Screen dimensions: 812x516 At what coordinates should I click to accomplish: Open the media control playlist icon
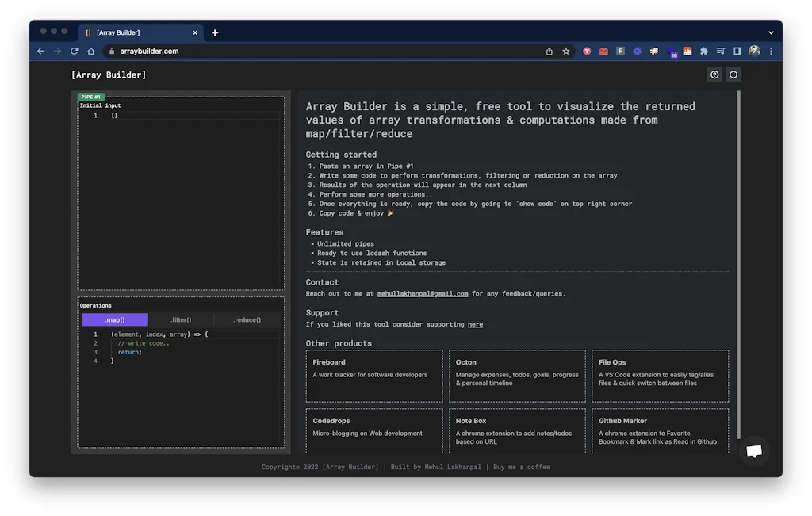pos(720,52)
